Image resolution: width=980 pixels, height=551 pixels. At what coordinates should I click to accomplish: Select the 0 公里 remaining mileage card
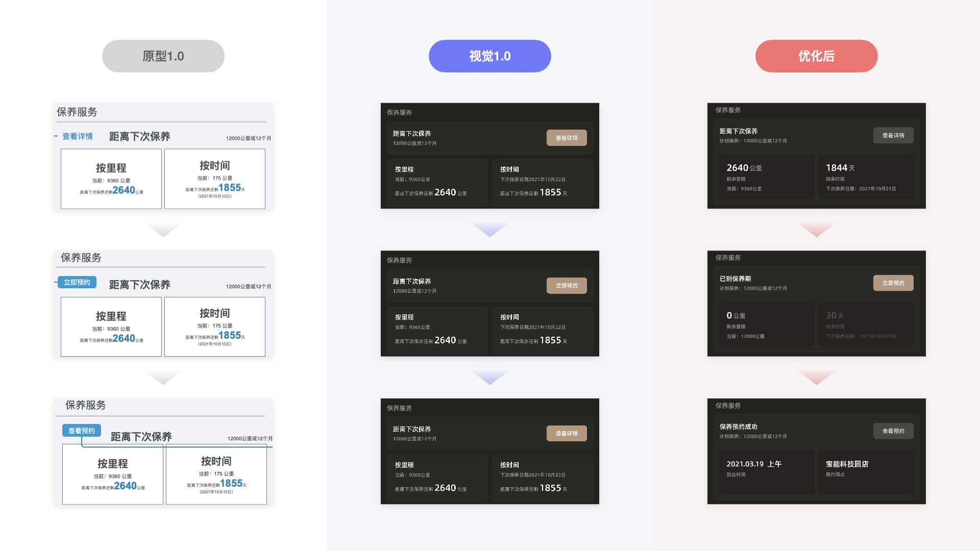[x=767, y=324]
